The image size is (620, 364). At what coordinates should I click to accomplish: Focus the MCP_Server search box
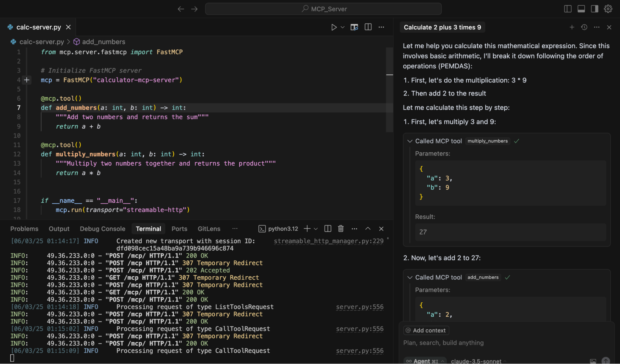click(x=323, y=9)
